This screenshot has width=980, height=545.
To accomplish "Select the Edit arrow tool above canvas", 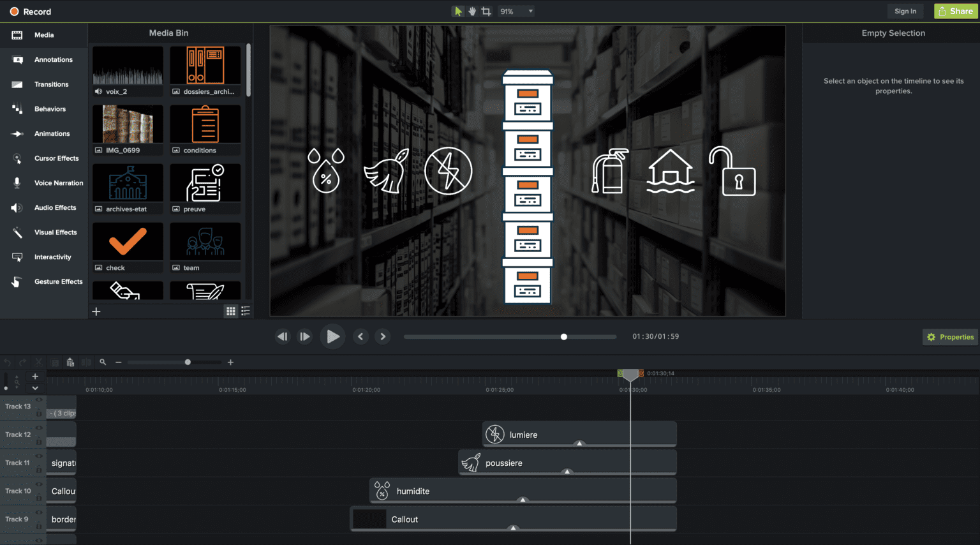I will click(457, 11).
